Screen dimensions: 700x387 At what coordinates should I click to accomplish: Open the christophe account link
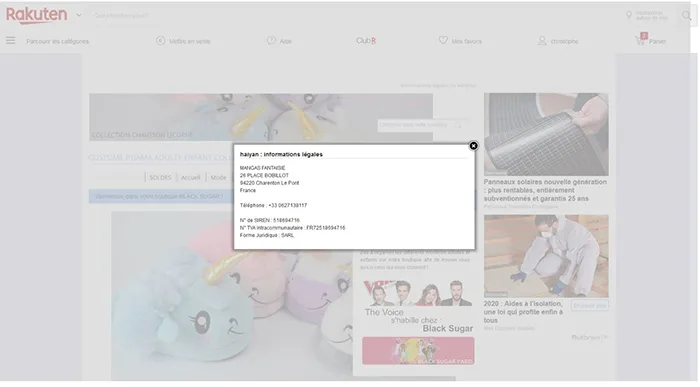pyautogui.click(x=564, y=41)
